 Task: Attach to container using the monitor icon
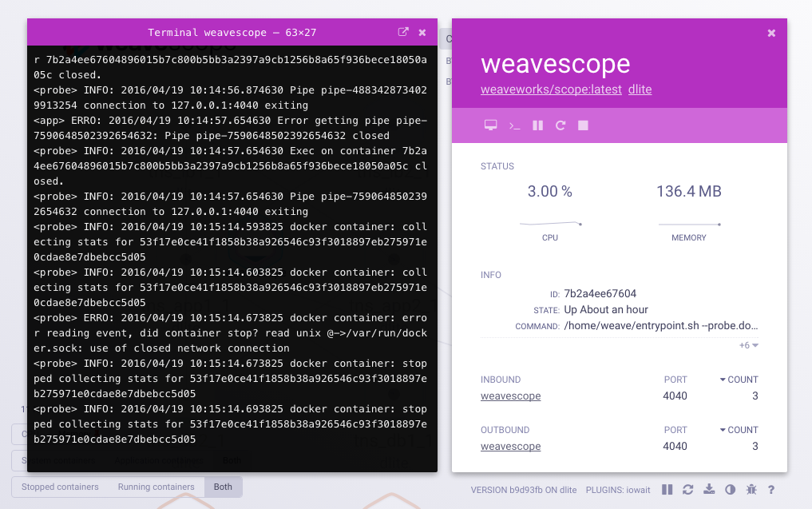[489, 125]
